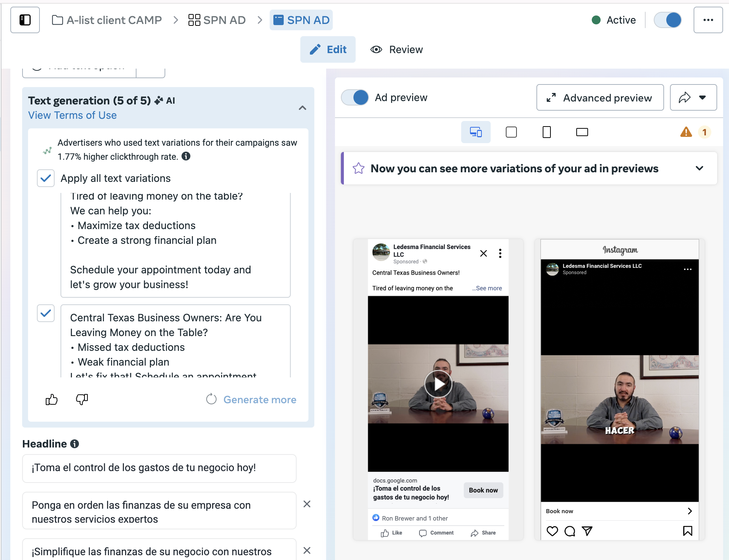Click the thumbs down feedback icon
The width and height of the screenshot is (729, 560).
coord(82,400)
